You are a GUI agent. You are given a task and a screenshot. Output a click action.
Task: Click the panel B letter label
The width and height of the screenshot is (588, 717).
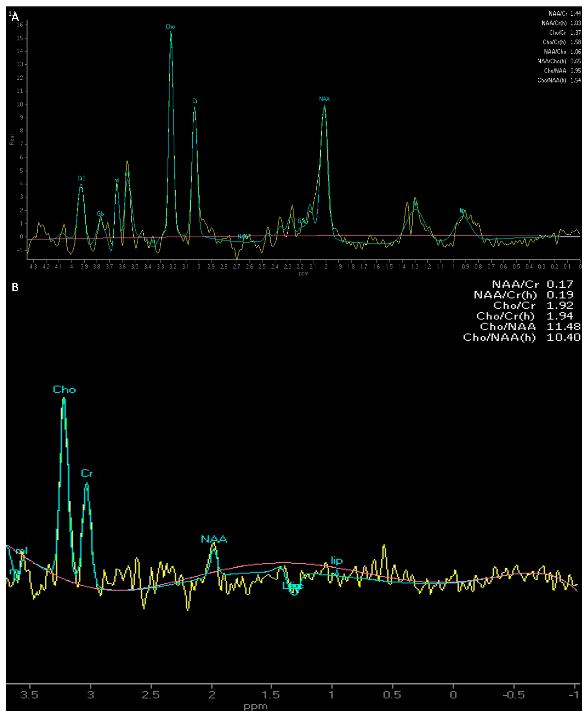(15, 287)
